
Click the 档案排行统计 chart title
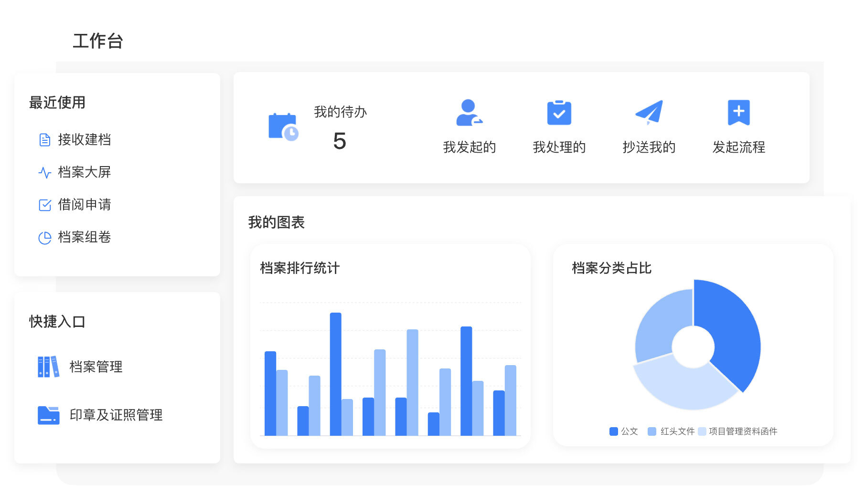(300, 268)
